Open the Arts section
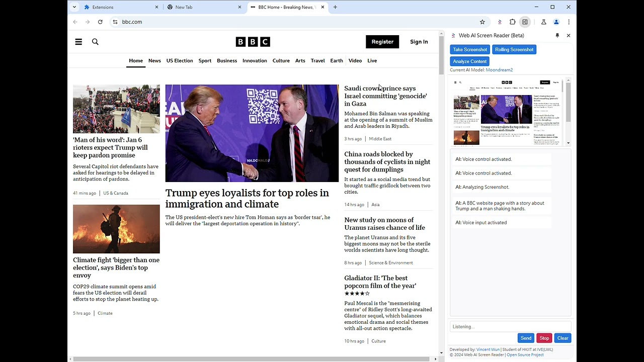Image resolution: width=644 pixels, height=362 pixels. 300,60
